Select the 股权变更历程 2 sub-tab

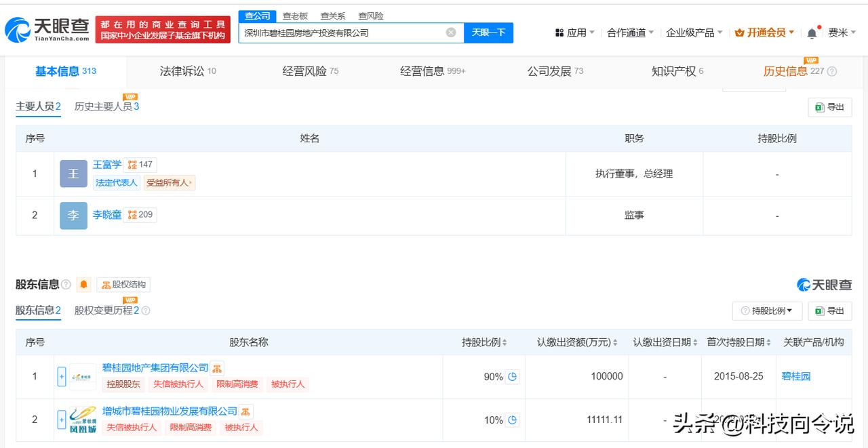106,310
